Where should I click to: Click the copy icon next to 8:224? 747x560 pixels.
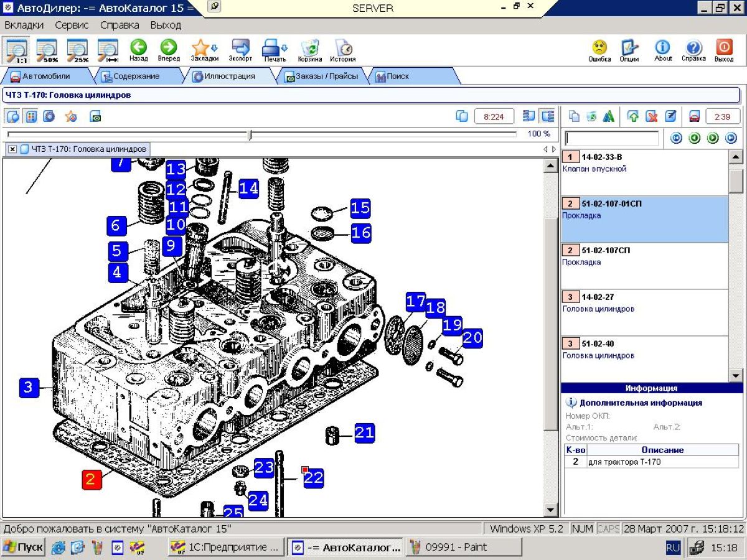(462, 116)
